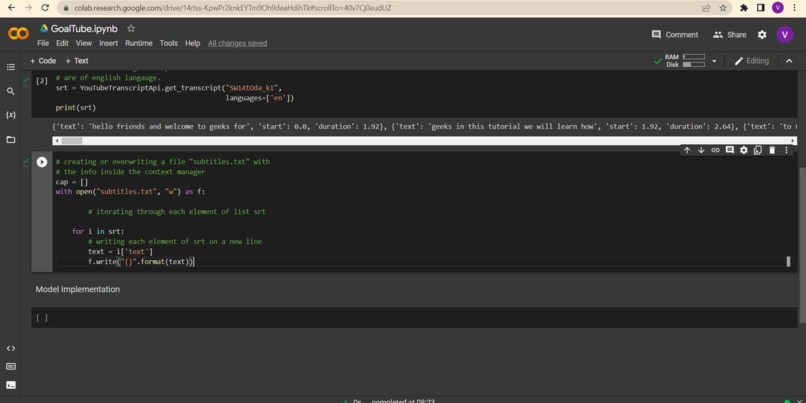Open the Colab account avatar
Viewport: 806px width, 403px height.
[x=784, y=34]
